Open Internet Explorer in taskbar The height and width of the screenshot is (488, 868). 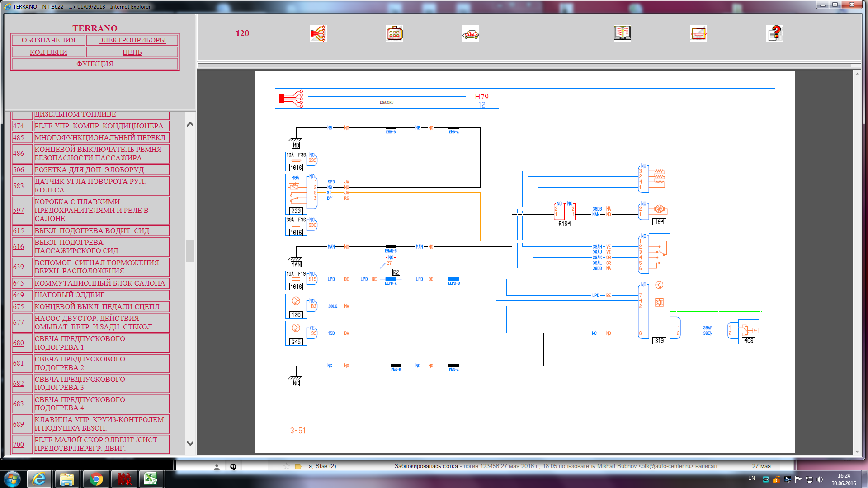click(39, 479)
